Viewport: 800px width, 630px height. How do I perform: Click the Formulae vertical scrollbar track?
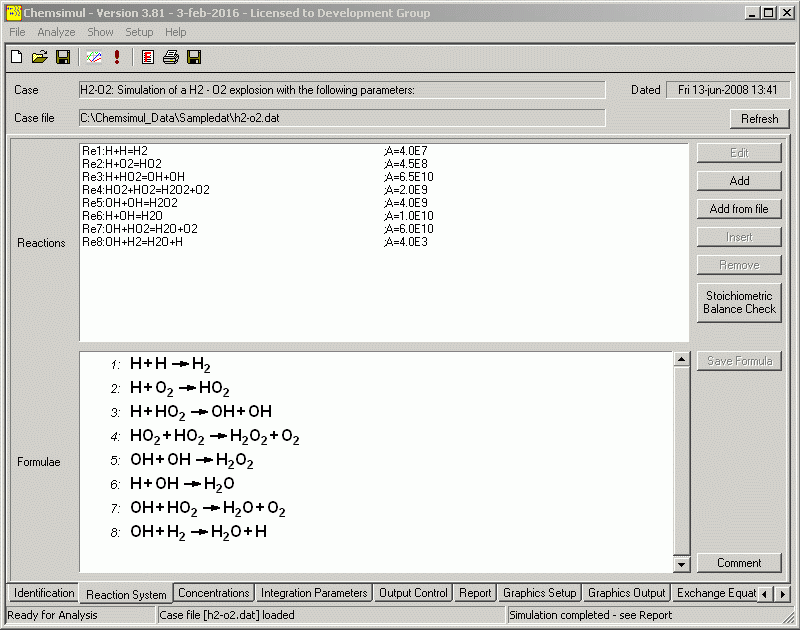(681, 462)
